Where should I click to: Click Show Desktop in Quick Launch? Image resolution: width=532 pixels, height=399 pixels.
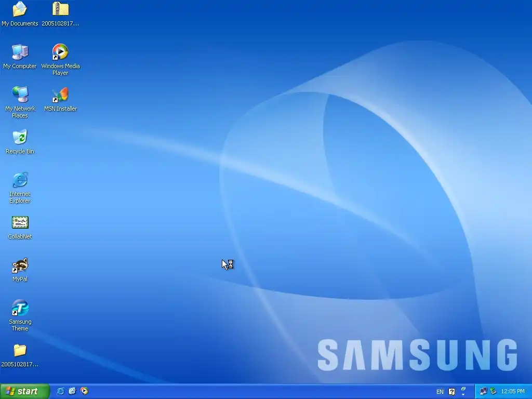coord(72,391)
